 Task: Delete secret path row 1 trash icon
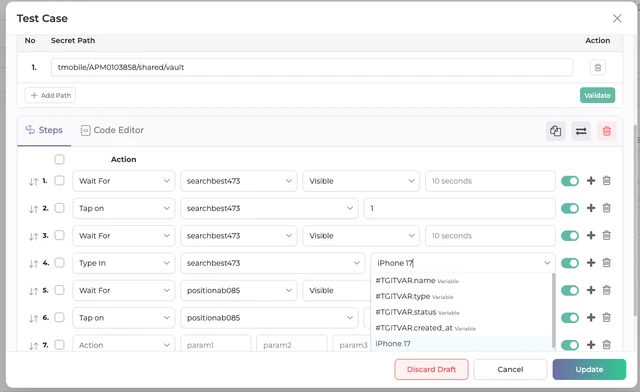(598, 67)
